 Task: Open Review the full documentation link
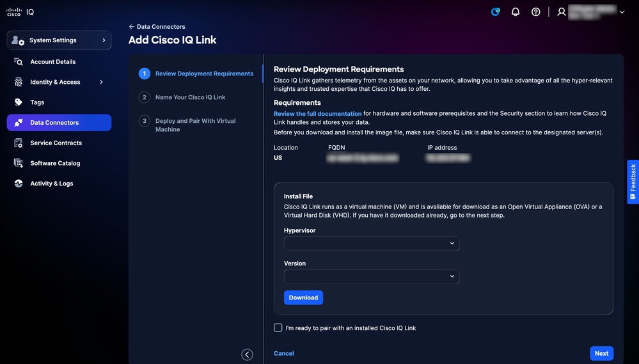[x=317, y=114]
